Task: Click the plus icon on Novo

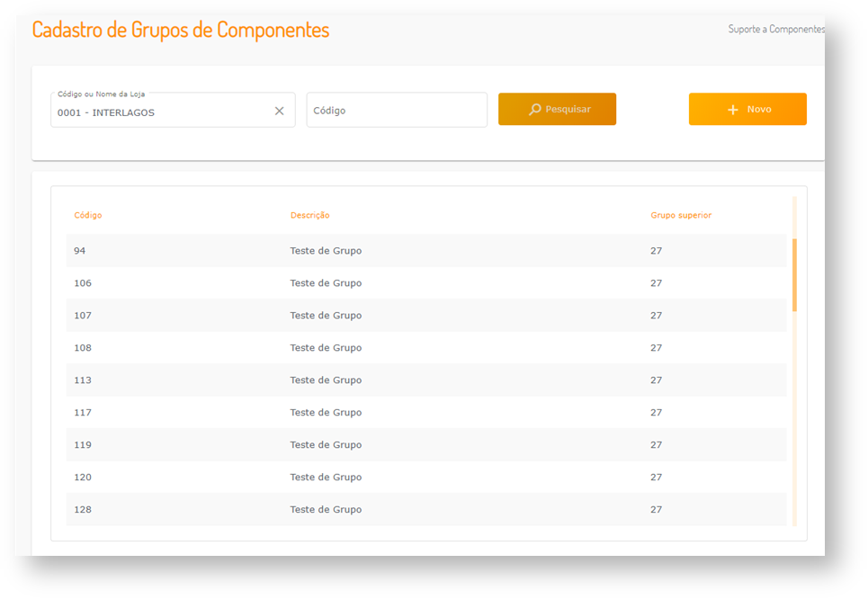Action: pyautogui.click(x=733, y=110)
